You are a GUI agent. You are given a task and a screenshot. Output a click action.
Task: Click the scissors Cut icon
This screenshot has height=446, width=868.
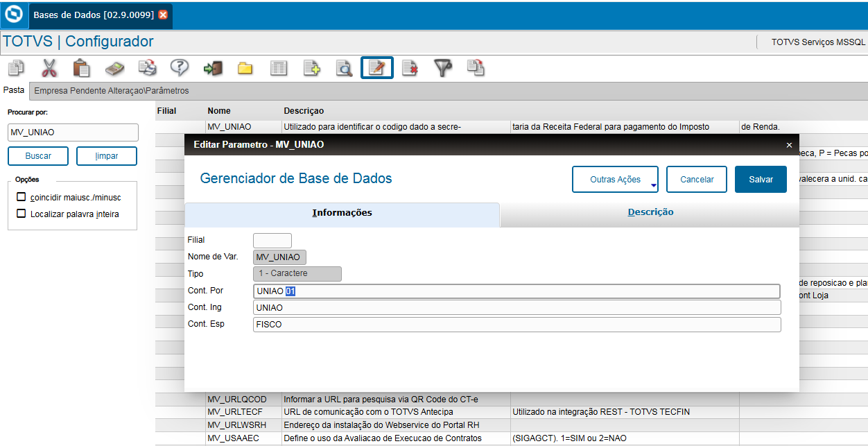coord(49,68)
